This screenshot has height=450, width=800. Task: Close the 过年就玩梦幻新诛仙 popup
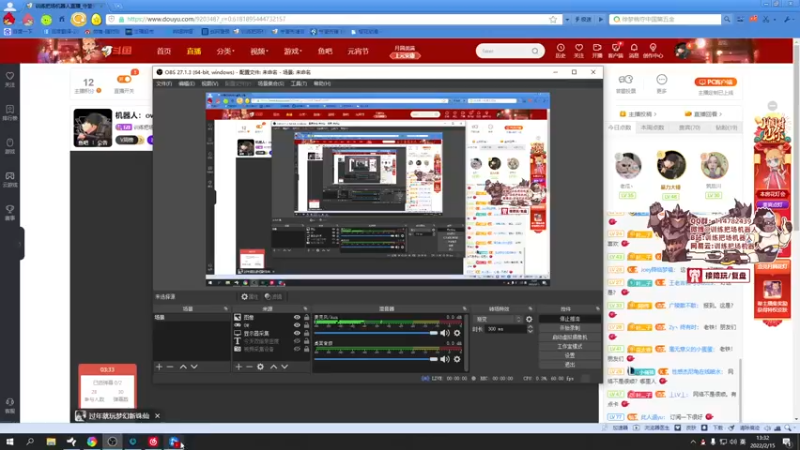(x=157, y=416)
